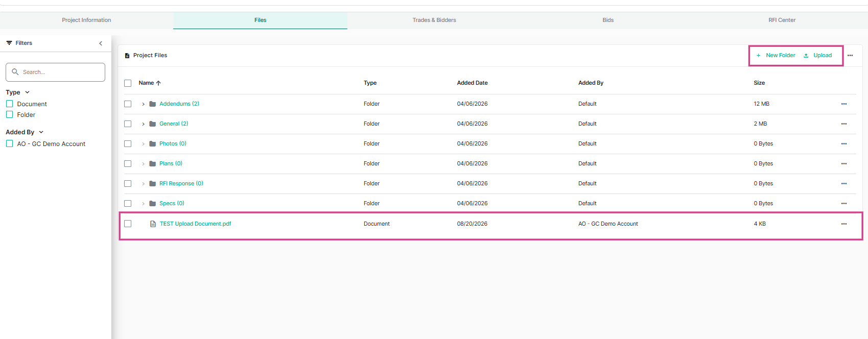Collapse the Type filter section
Viewport: 868px width, 339px height.
[x=28, y=92]
